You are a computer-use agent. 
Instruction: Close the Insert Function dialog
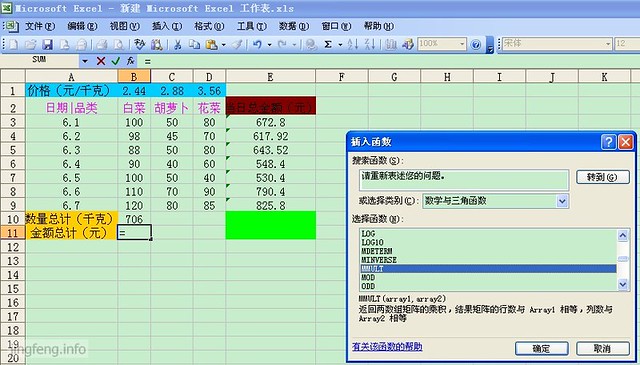[x=625, y=142]
